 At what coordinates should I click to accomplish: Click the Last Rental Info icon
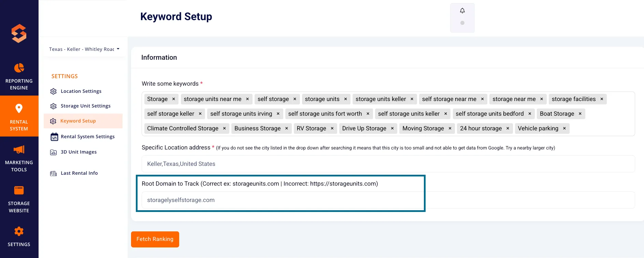[54, 173]
